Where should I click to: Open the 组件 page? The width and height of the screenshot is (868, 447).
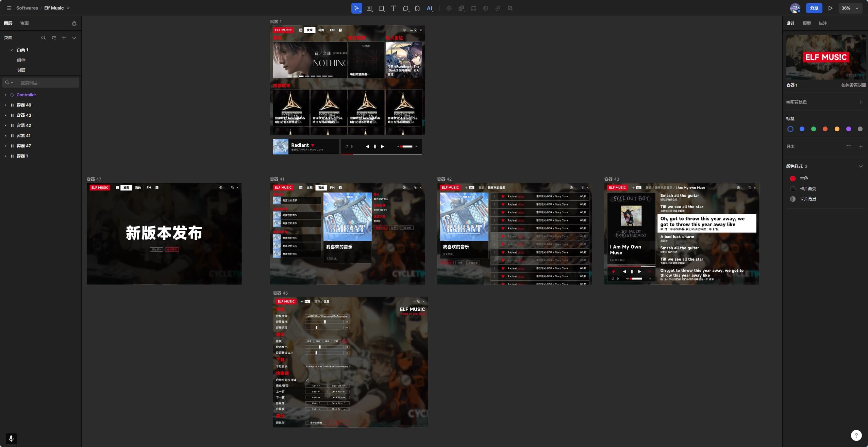pyautogui.click(x=21, y=60)
